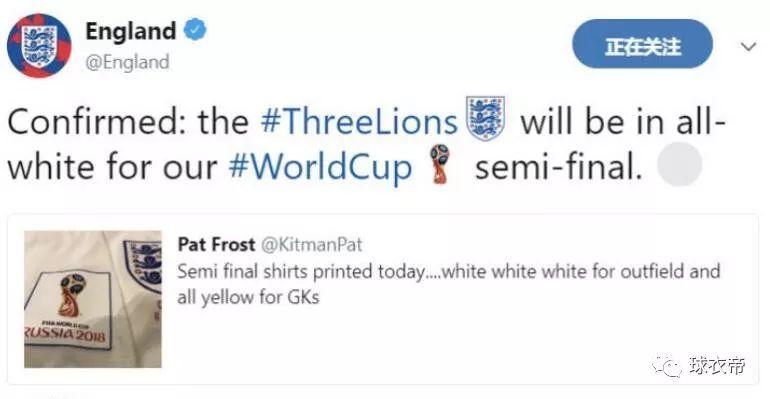Click the gray circle emoji after semi-final
This screenshot has width=770, height=399.
[x=680, y=164]
